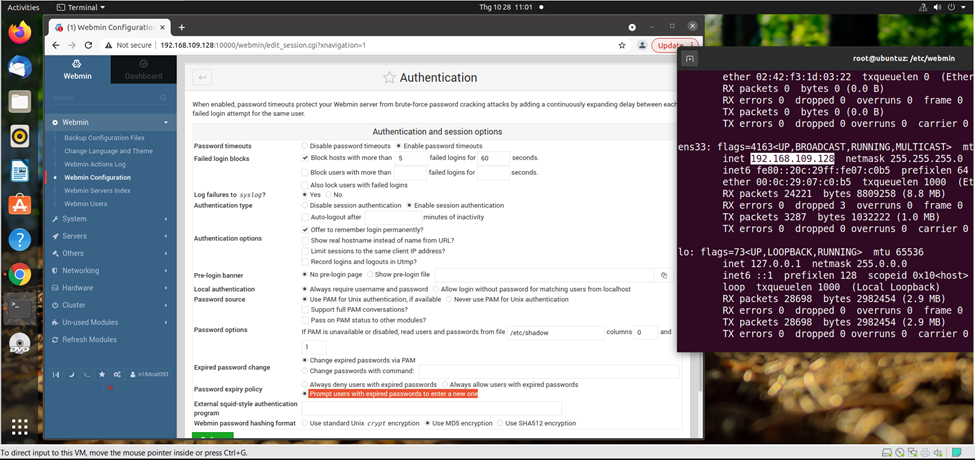Viewport: 975px width, 460px height.
Task: Reload the page in Chrome
Action: pos(88,45)
